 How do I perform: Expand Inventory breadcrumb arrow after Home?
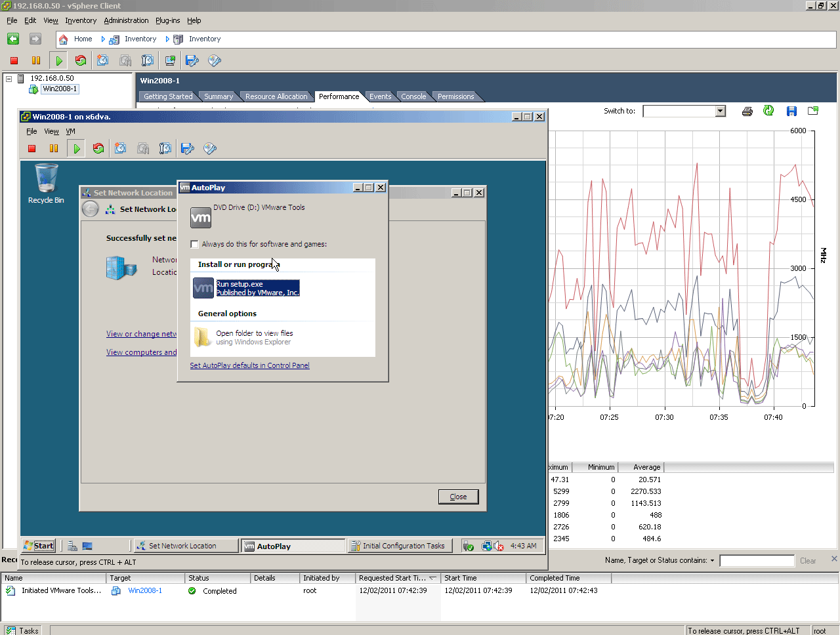point(103,39)
